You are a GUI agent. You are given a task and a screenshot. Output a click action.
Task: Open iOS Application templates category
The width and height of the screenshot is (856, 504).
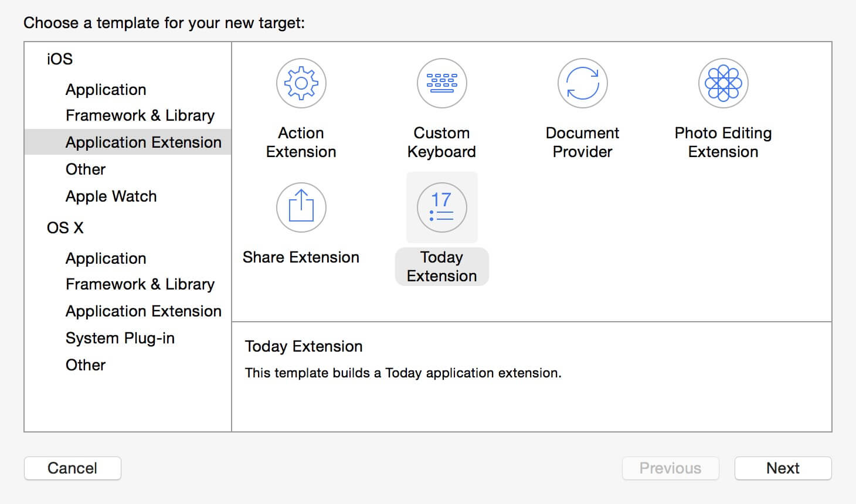pyautogui.click(x=106, y=90)
